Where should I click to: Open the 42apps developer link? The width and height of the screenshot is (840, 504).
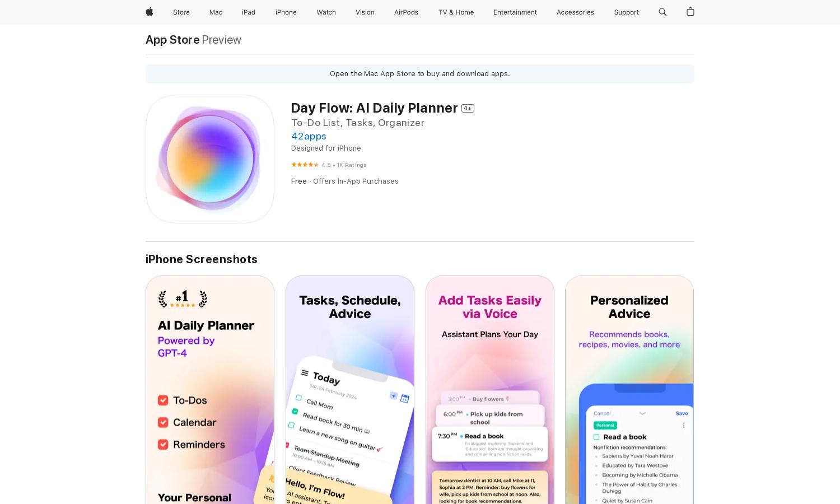tap(309, 136)
